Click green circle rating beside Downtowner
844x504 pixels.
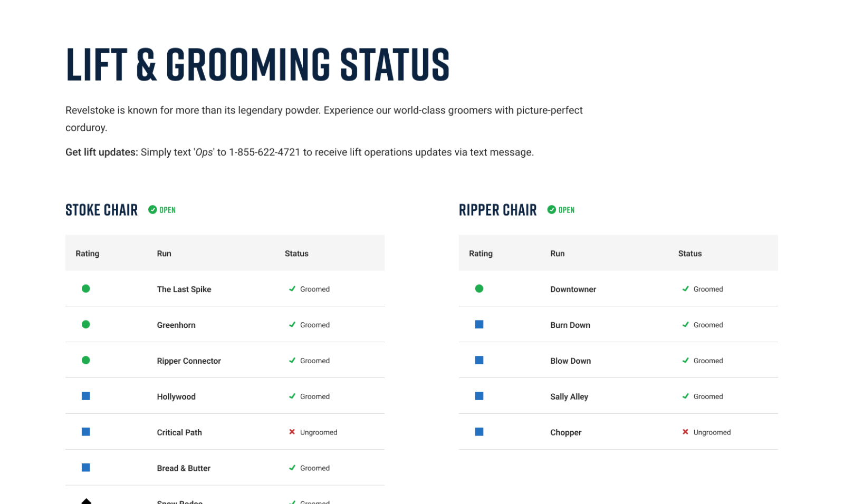479,288
